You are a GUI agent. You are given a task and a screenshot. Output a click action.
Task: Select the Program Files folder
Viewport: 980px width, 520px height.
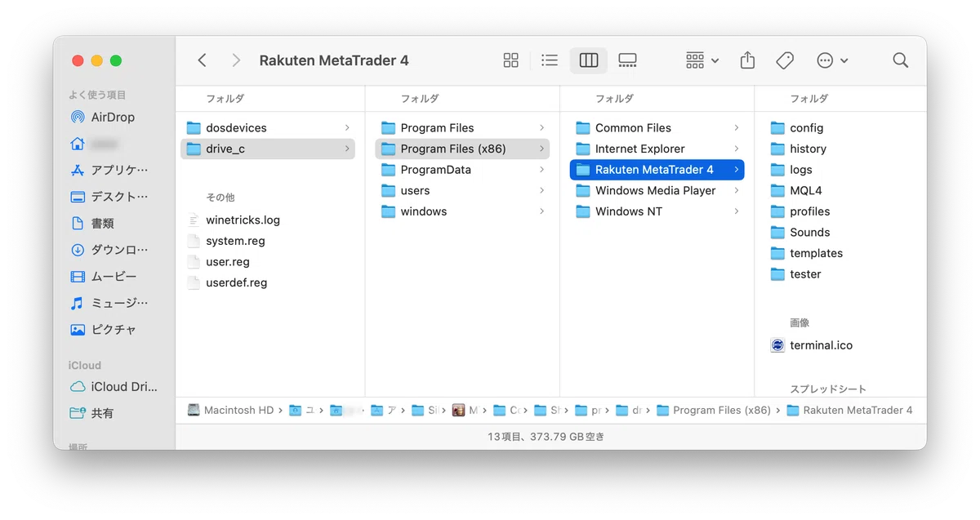coord(462,127)
